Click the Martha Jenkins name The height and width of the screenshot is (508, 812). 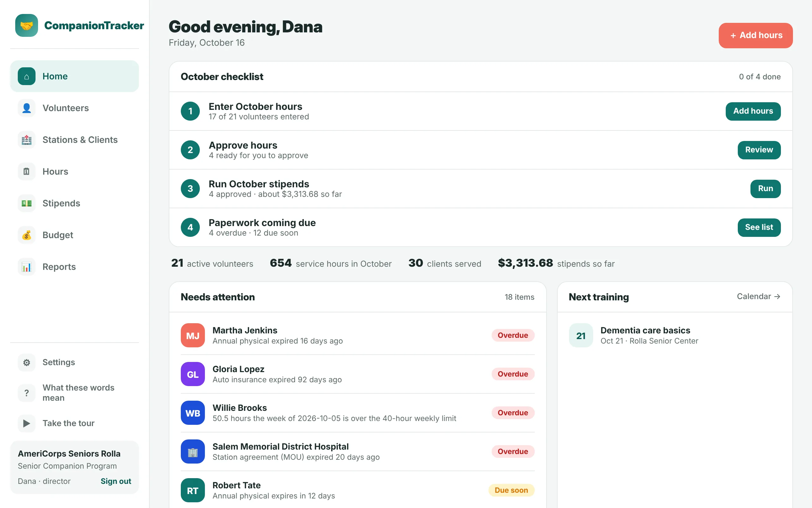[245, 330]
